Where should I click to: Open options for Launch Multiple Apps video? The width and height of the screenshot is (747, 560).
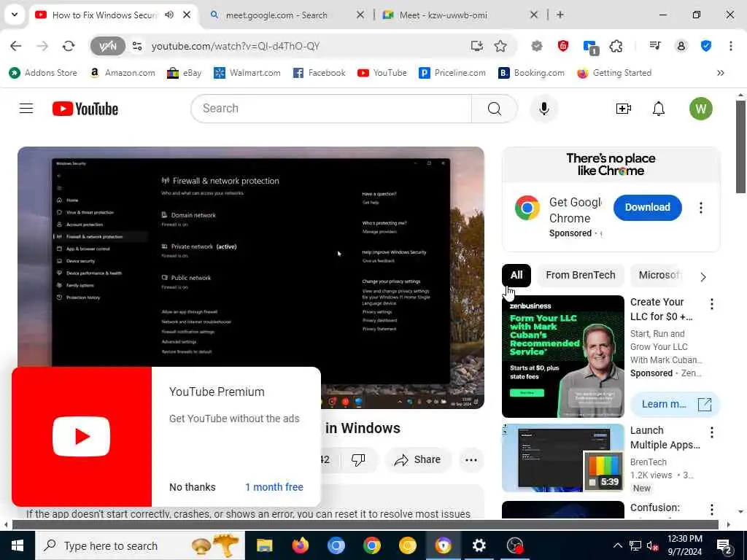click(x=712, y=432)
